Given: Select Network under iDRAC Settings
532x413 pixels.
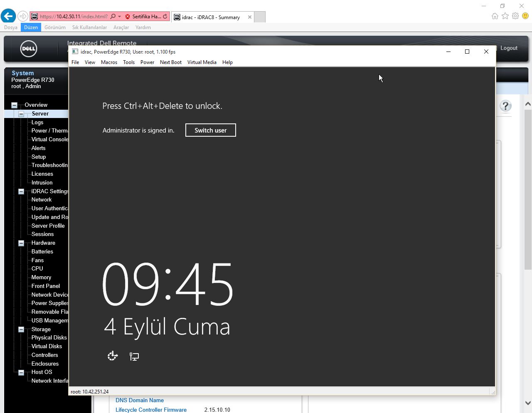Looking at the screenshot, I should click(x=42, y=200).
